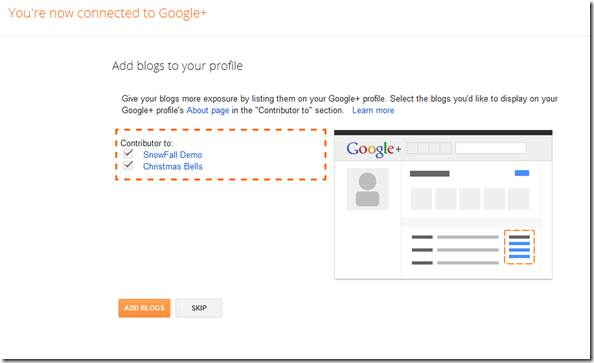The width and height of the screenshot is (594, 363).
Task: Click the dark name bar in preview
Action: (430, 174)
